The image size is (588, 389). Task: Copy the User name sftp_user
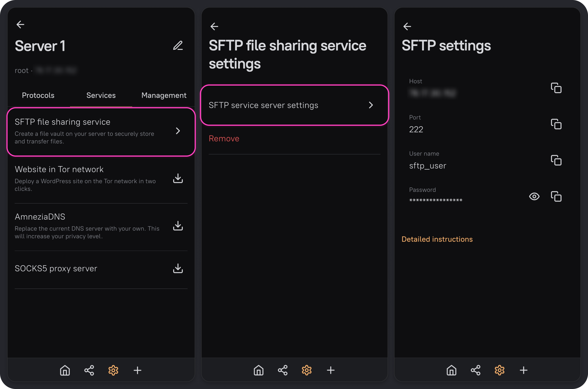tap(556, 160)
